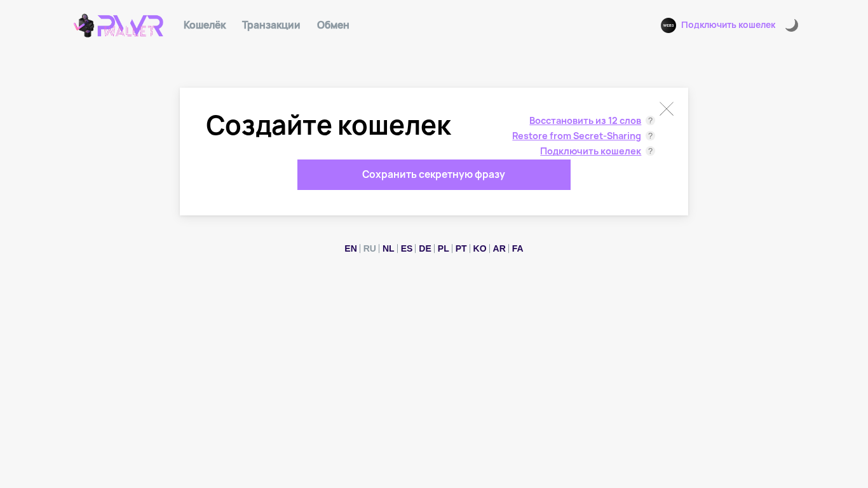Switch language to ES
This screenshot has height=488, width=868.
coord(407,248)
